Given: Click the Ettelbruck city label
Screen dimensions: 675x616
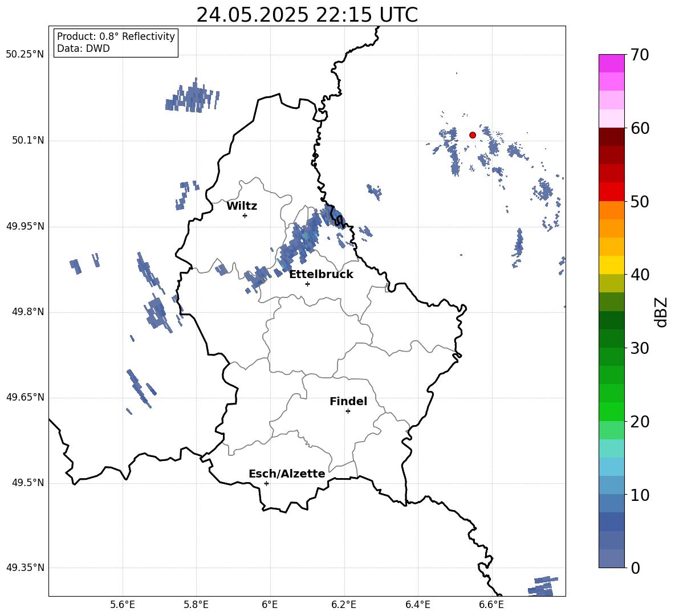Looking at the screenshot, I should 321,274.
